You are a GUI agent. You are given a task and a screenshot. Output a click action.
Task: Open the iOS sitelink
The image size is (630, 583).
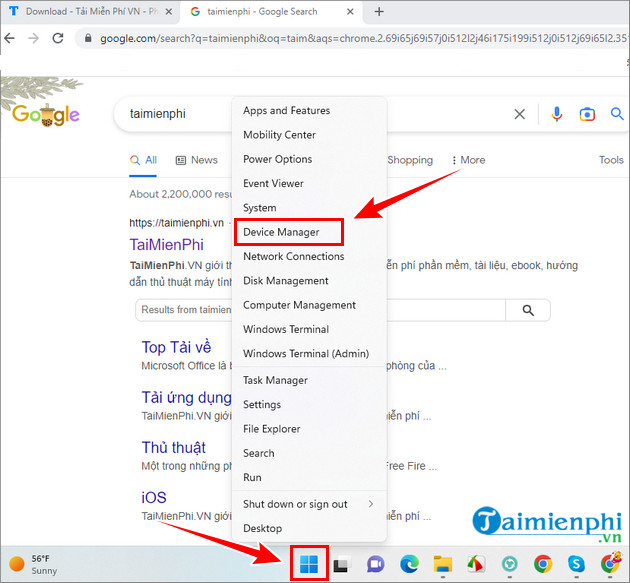[x=154, y=498]
